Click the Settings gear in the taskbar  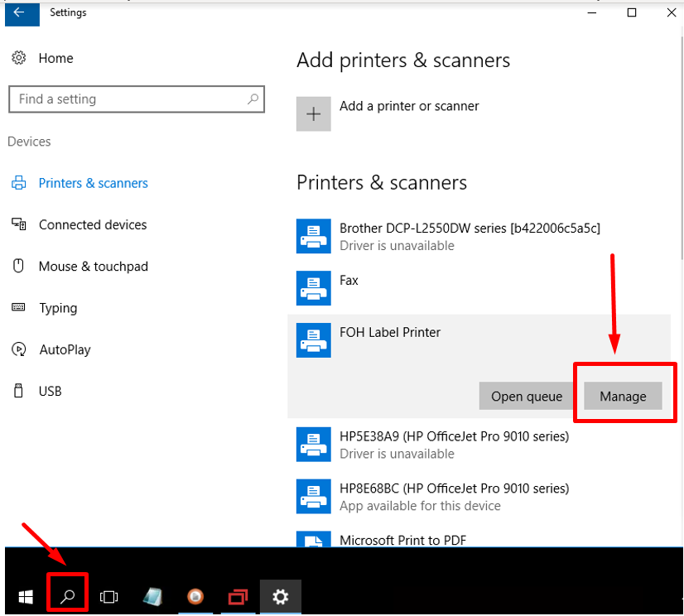(281, 596)
